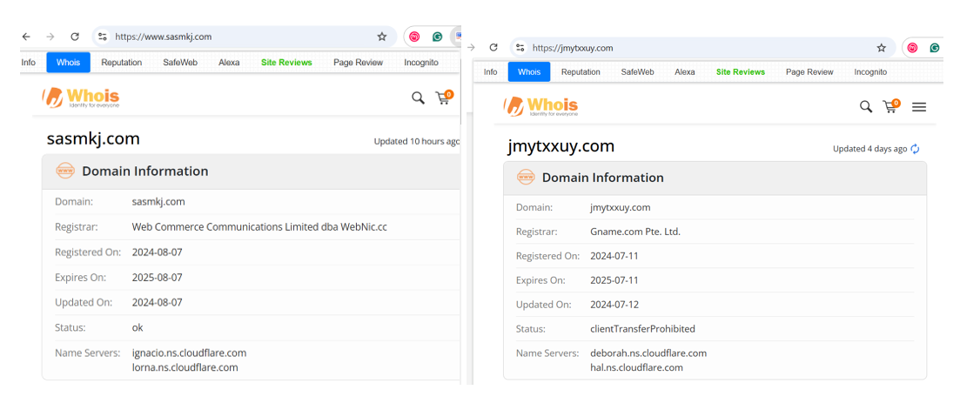This screenshot has width=980, height=410.
Task: Click Whois logo on the sasmkj.com page
Action: coord(82,97)
